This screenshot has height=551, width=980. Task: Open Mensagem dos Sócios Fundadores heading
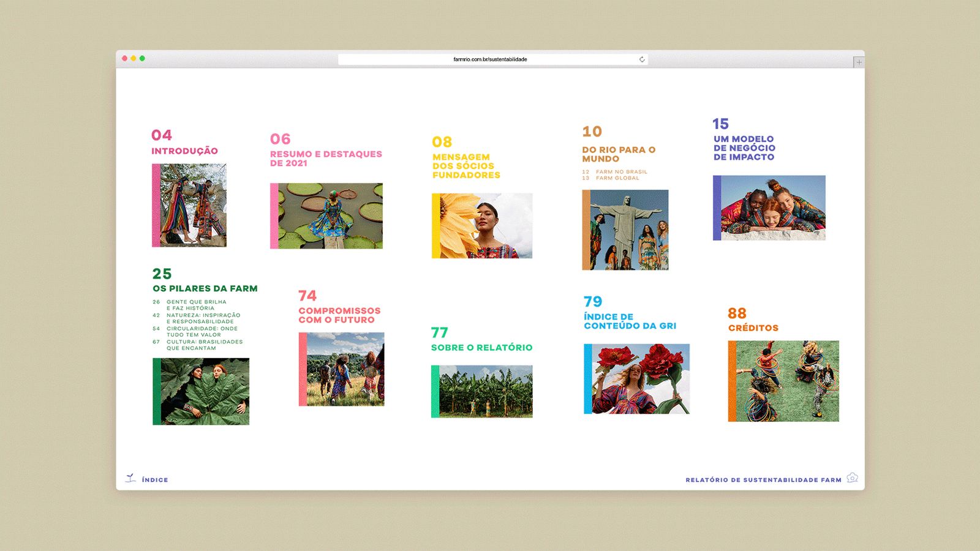tap(466, 166)
